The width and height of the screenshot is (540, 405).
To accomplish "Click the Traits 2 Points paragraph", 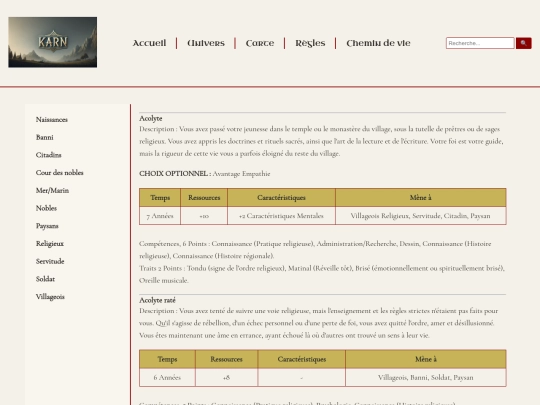I will tap(322, 274).
